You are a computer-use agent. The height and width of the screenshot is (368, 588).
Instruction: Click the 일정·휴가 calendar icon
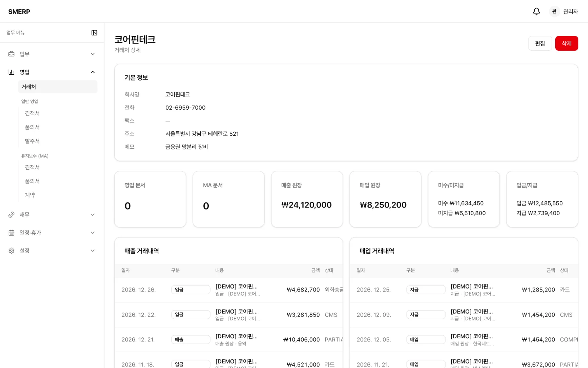coord(11,233)
